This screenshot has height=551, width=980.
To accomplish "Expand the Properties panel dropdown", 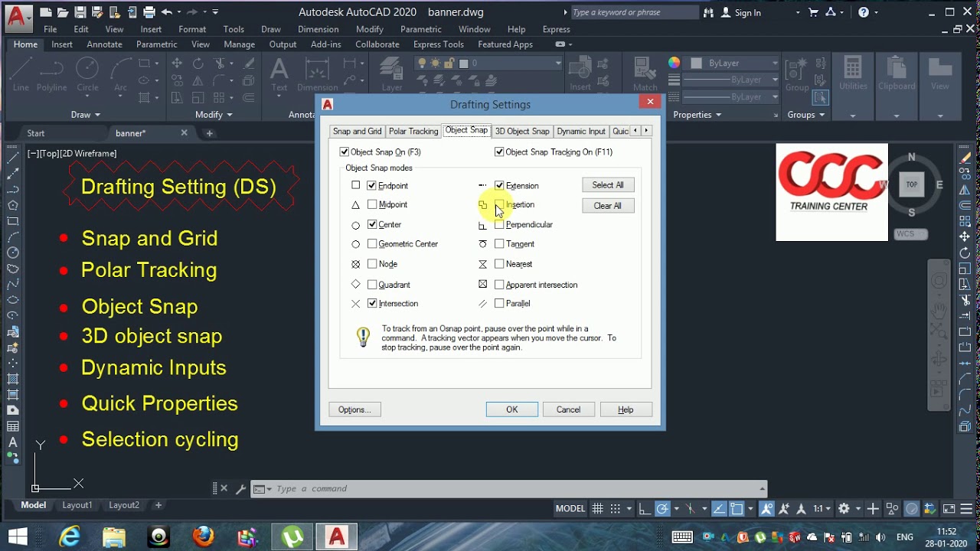I will coord(697,115).
